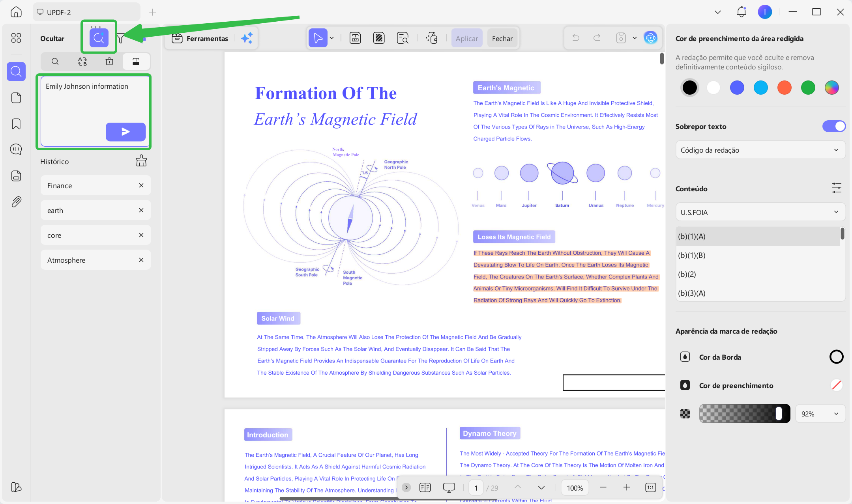Click the AI sparkle icon beside Ferramentas
The width and height of the screenshot is (852, 504).
tap(247, 38)
